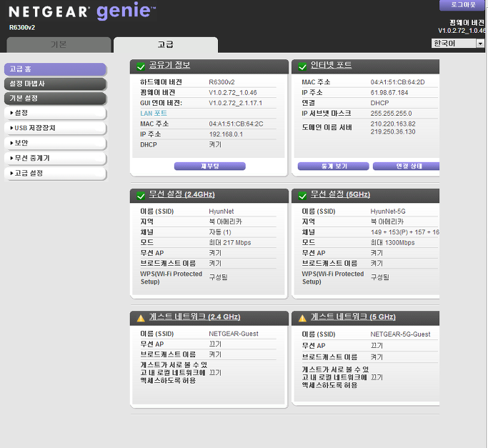488x448 pixels.
Task: Open the 게스트 네트워크 (2.4 GHz) heading link
Action: (x=195, y=317)
